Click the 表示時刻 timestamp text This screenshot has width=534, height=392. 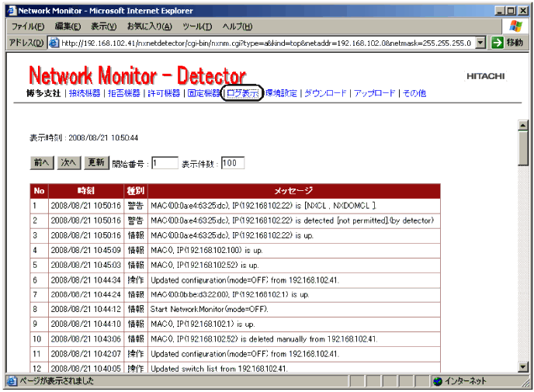click(x=84, y=138)
